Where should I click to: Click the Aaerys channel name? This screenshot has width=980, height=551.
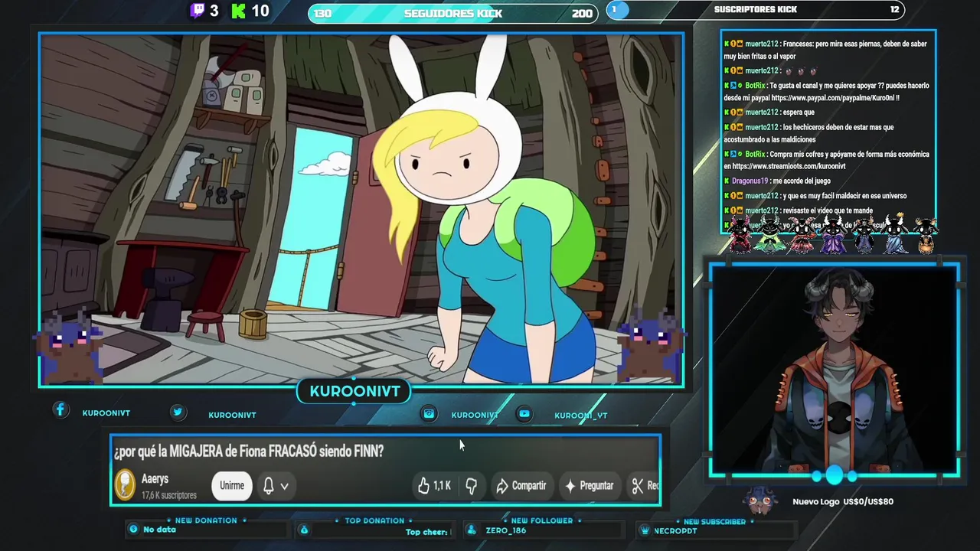[155, 479]
